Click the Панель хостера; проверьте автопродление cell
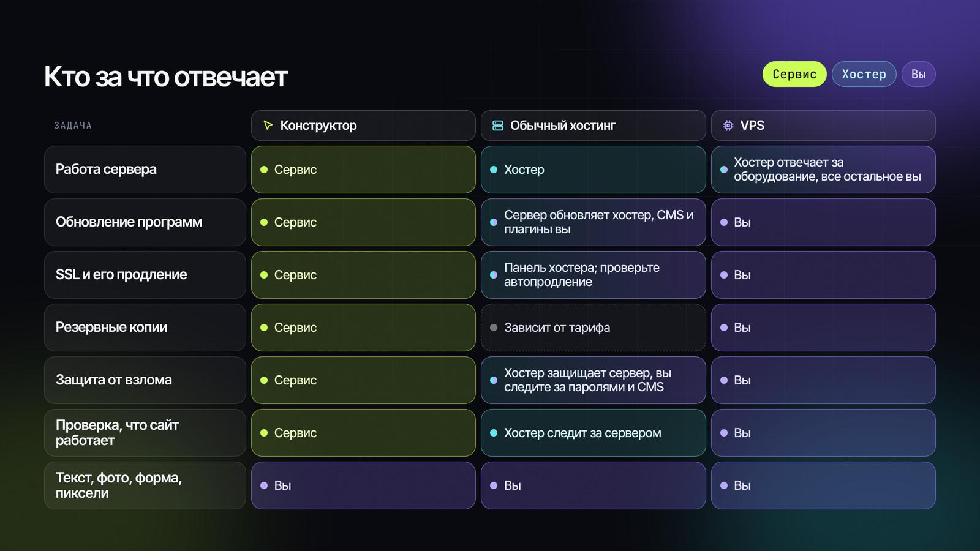The image size is (980, 551). [x=594, y=275]
